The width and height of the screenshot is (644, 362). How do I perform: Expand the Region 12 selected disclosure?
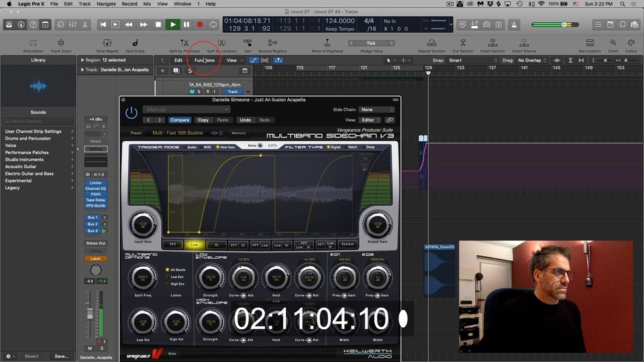tap(82, 60)
